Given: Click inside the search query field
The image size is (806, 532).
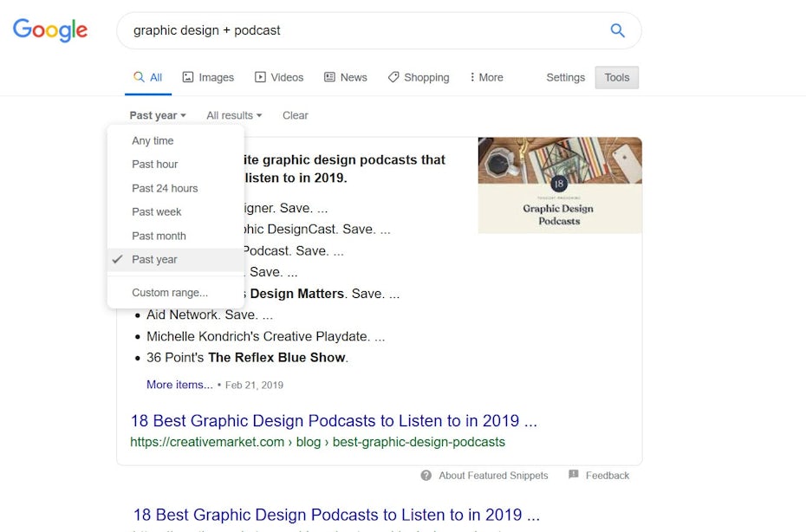Looking at the screenshot, I should [x=364, y=30].
